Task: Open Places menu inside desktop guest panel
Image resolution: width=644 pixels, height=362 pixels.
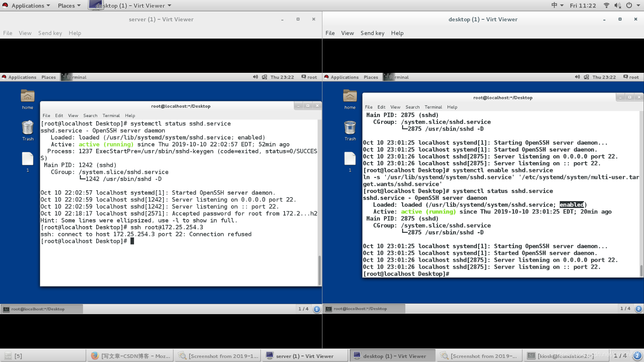Action: pyautogui.click(x=371, y=77)
